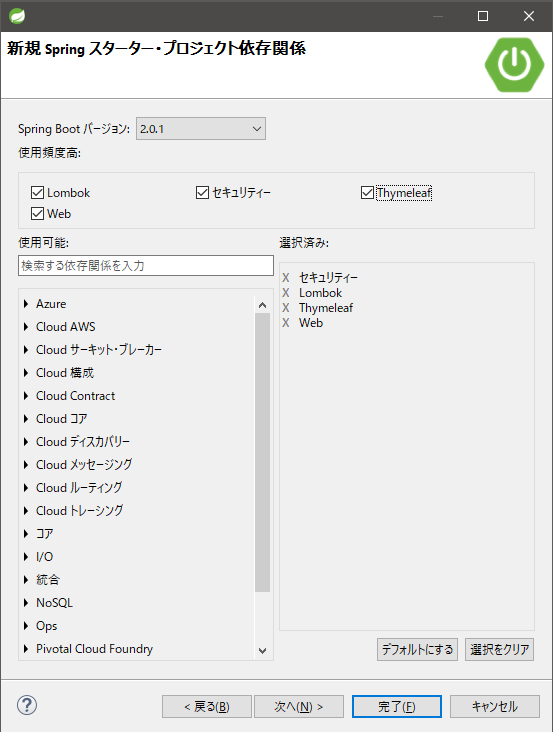Expand the Azure category
Screen dimensions: 553x732
(26, 304)
